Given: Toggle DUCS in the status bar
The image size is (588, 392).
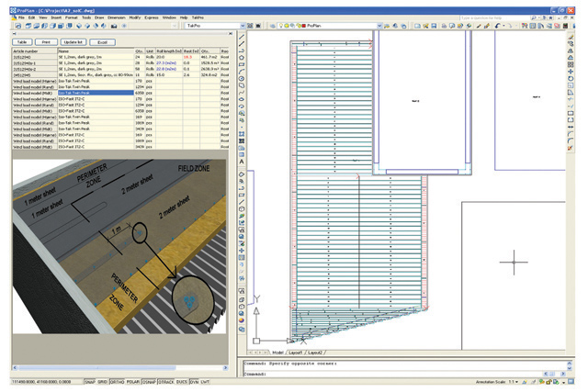Looking at the screenshot, I should click(182, 382).
